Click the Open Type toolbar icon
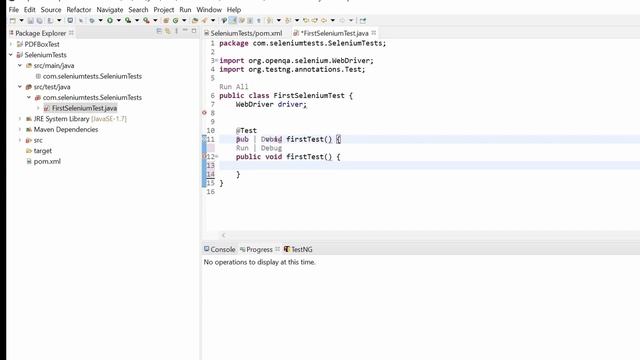 [x=195, y=20]
